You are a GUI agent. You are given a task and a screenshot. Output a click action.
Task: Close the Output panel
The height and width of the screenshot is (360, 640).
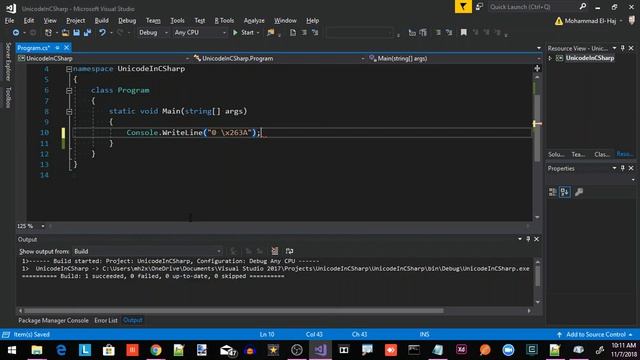tap(537, 239)
